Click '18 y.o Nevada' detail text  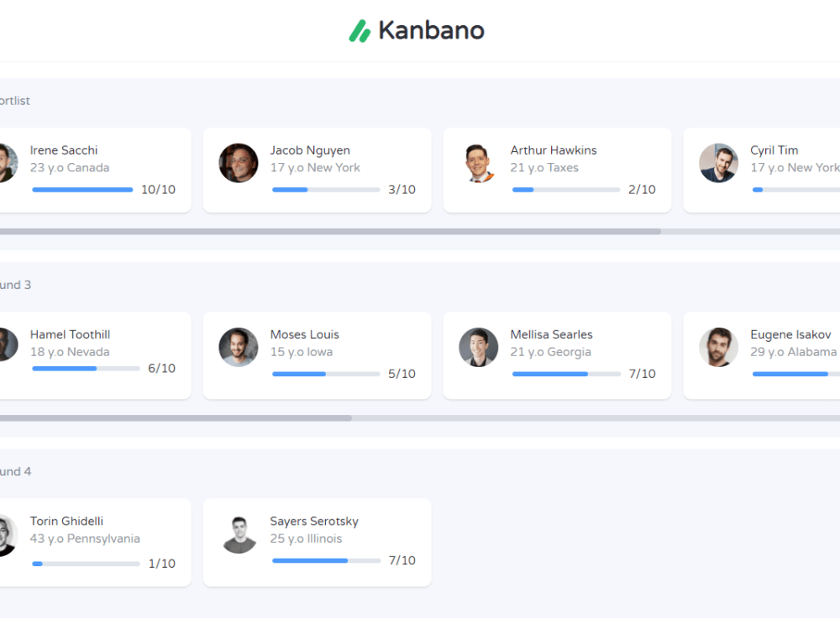[70, 352]
